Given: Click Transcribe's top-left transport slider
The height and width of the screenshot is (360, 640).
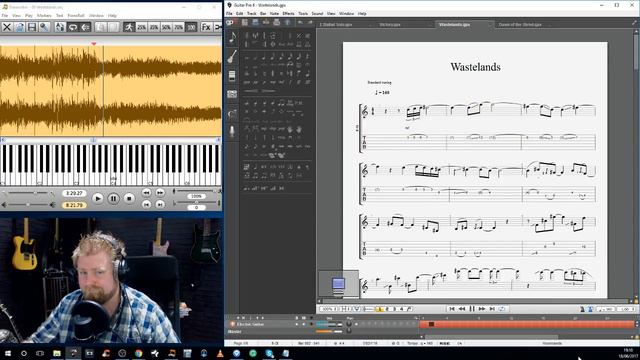Looking at the screenshot, I should [29, 192].
